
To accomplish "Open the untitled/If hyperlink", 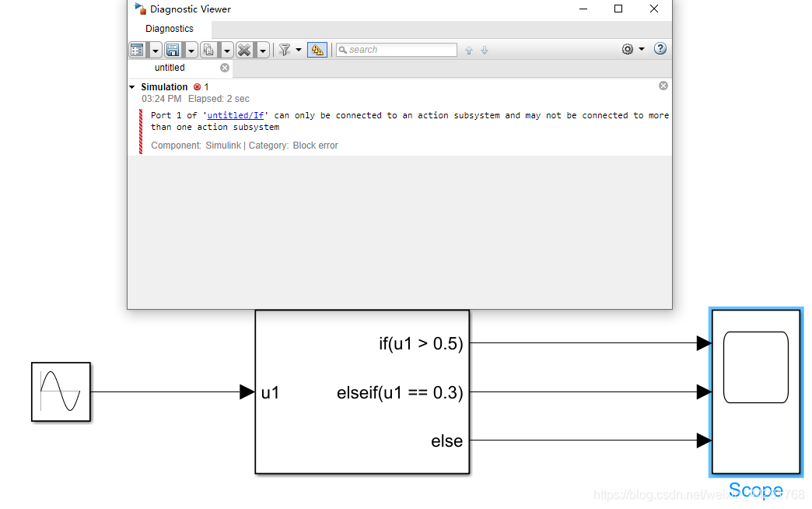I will click(x=235, y=114).
